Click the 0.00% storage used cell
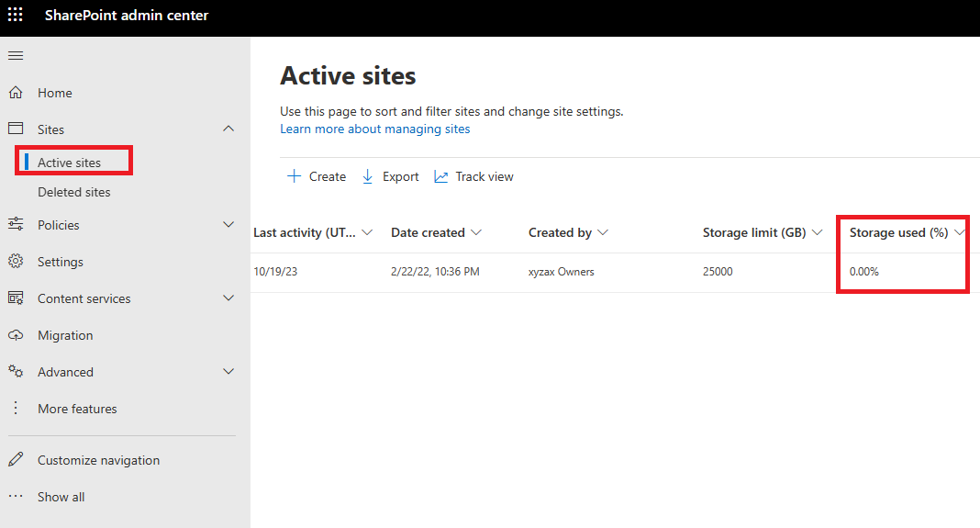Screen dimensions: 980x528 [863, 272]
